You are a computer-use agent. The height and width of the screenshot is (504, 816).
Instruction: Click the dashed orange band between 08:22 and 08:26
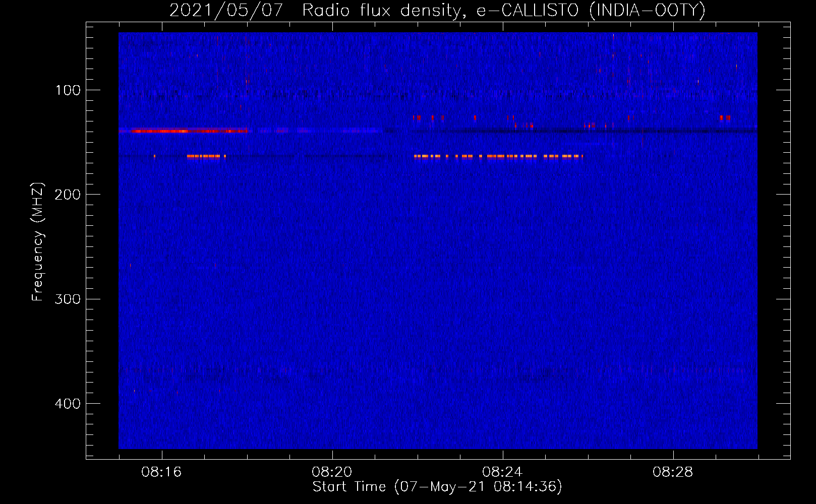point(498,156)
